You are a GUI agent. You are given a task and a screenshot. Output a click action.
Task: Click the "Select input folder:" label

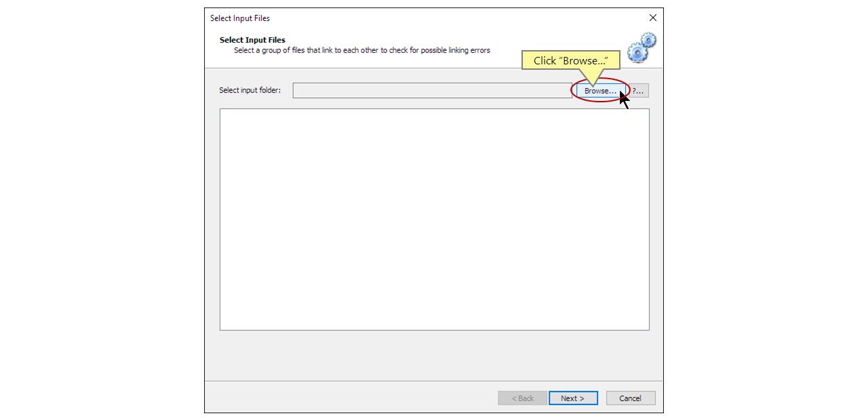tap(250, 90)
